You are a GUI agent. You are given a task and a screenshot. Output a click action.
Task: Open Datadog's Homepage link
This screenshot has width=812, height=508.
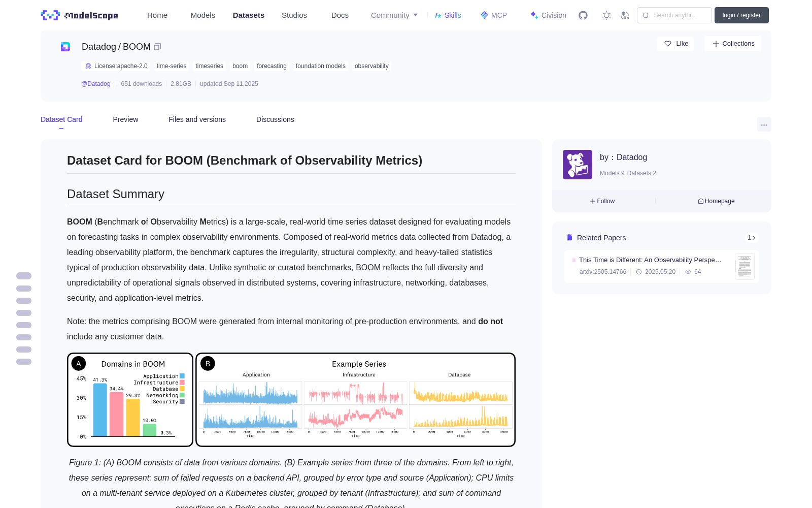click(716, 201)
